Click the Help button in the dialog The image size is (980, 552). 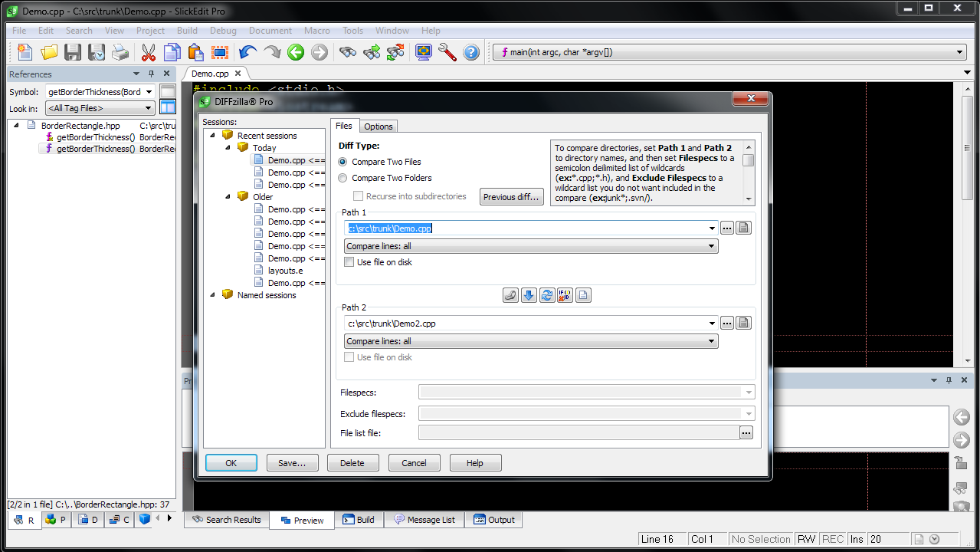475,463
